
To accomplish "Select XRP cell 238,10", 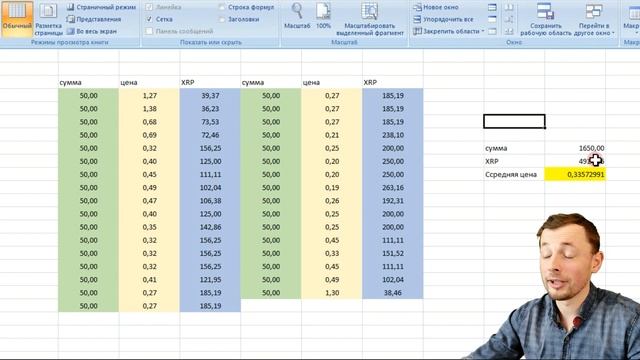I will pos(393,135).
